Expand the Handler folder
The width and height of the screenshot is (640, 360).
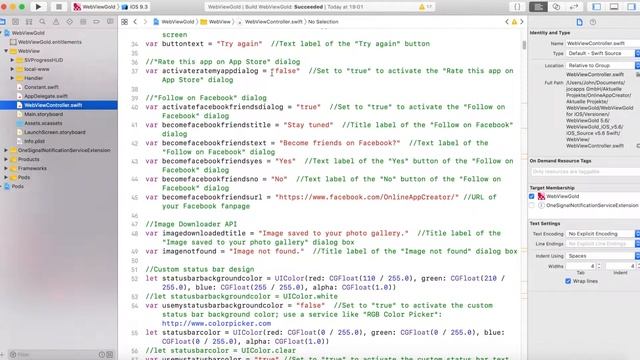(x=12, y=78)
